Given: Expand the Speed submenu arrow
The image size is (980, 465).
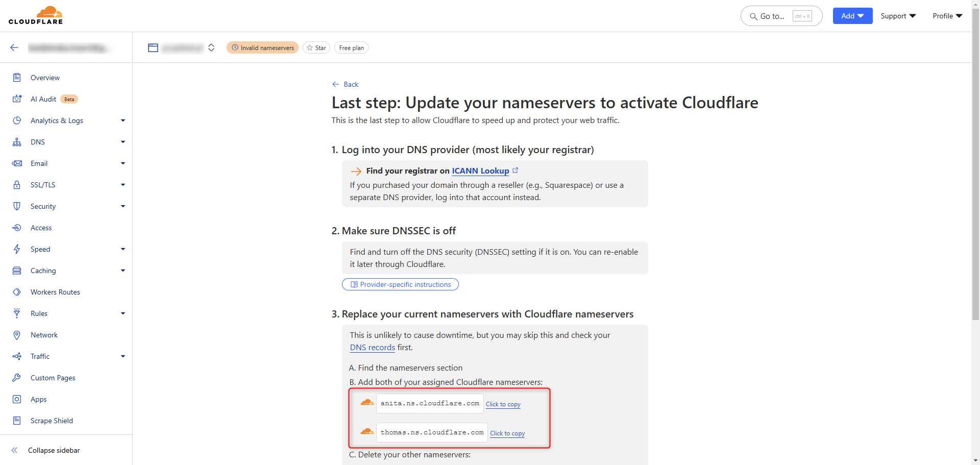Looking at the screenshot, I should tap(123, 249).
